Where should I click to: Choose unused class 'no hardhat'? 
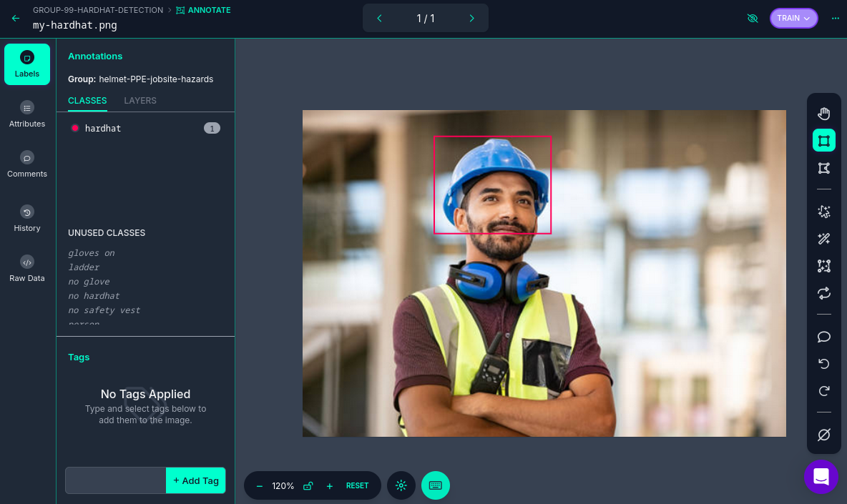click(94, 296)
